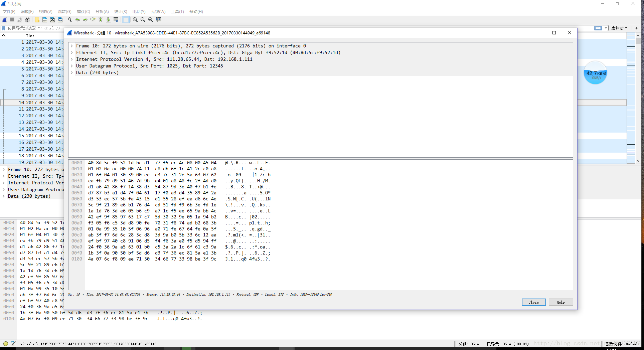Go to specified packet icon
Screen dimensions: 644x350
coord(93,20)
